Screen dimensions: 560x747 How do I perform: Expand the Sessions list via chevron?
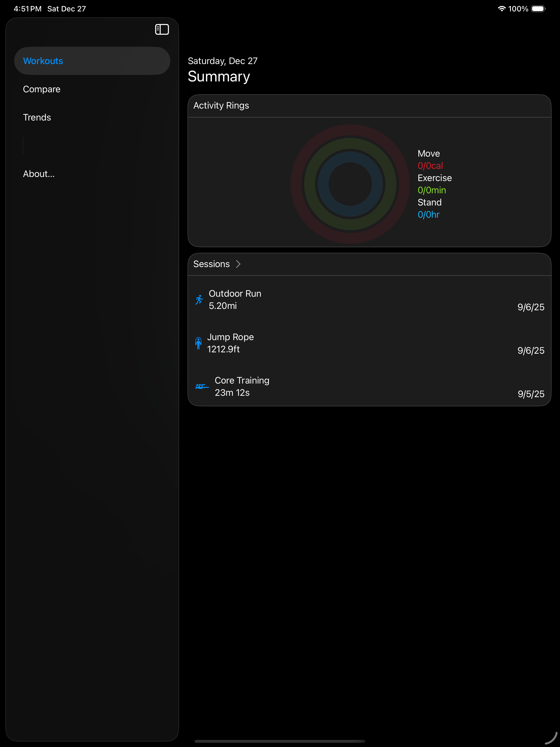239,264
